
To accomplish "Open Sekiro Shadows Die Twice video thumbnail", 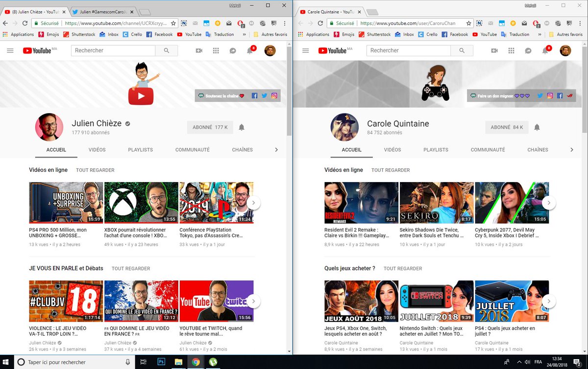I will [x=437, y=203].
